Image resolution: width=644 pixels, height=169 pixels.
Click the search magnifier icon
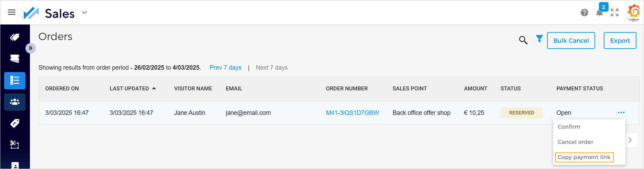[523, 40]
